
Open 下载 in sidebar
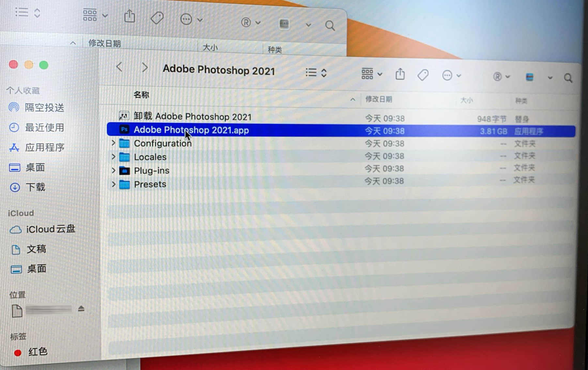point(27,187)
